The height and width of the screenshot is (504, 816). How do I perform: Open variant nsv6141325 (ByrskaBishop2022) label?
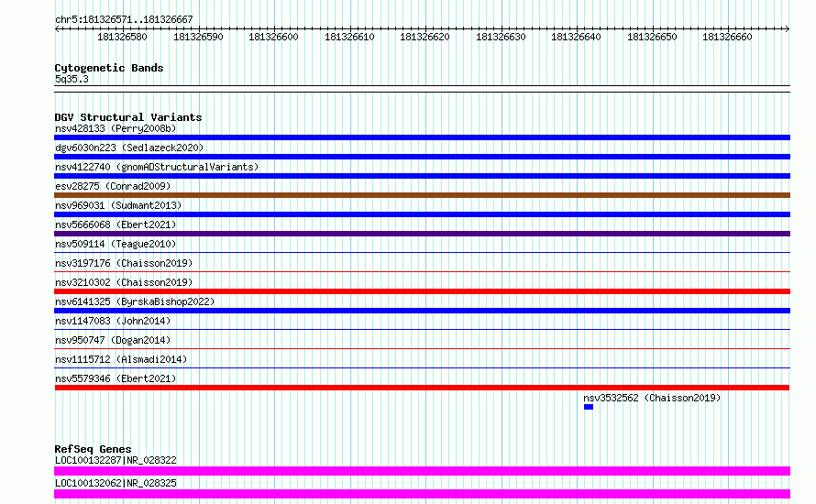pyautogui.click(x=135, y=301)
